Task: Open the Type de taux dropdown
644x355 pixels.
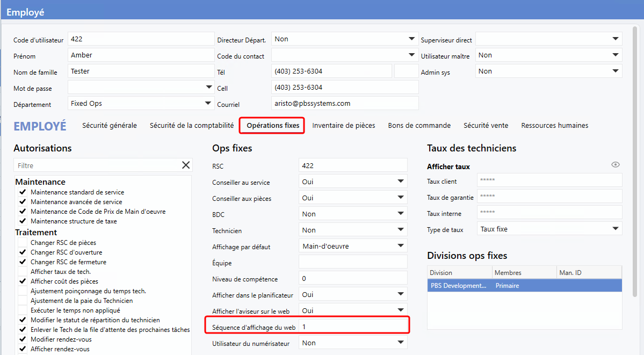Action: (616, 229)
